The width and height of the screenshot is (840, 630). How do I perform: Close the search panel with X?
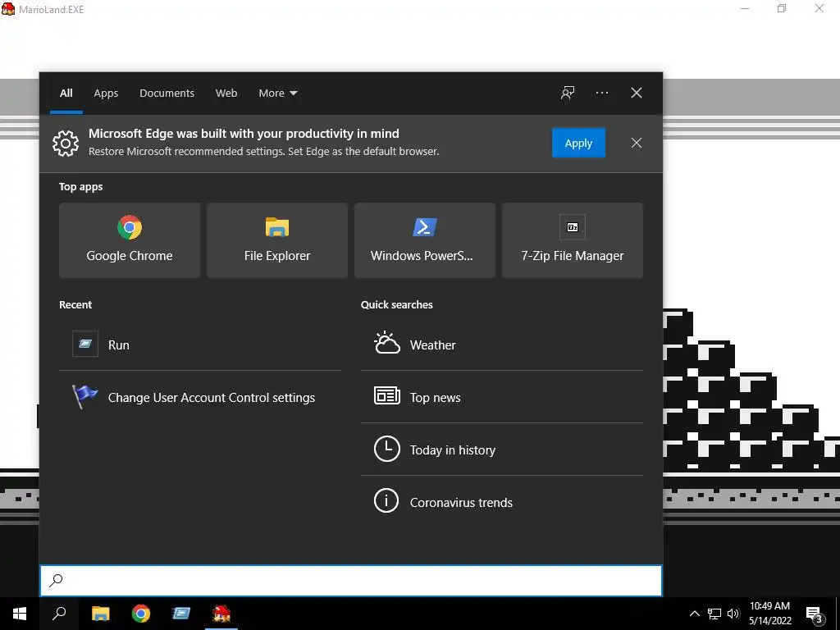click(x=637, y=93)
